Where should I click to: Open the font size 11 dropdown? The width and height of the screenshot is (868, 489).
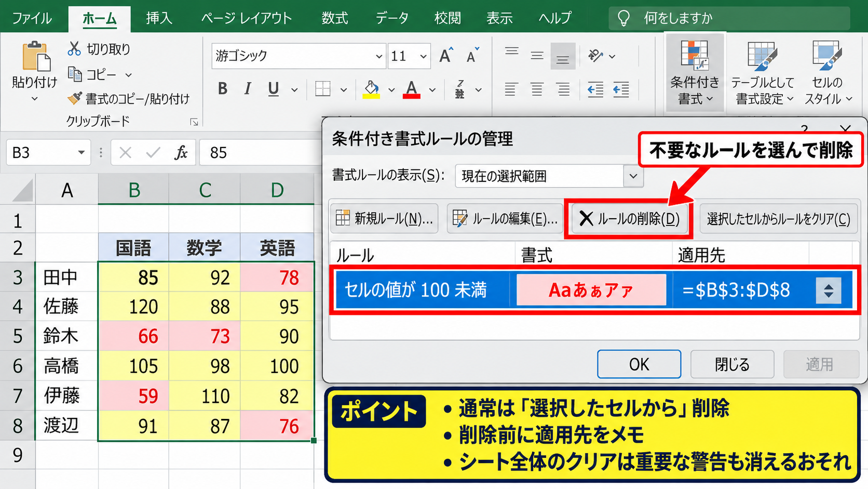pos(423,56)
